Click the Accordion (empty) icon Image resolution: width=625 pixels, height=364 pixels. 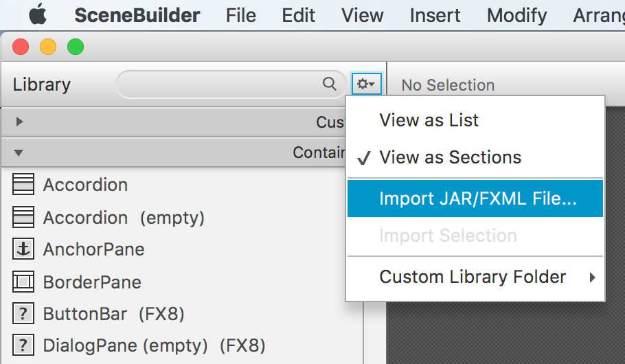point(23,218)
